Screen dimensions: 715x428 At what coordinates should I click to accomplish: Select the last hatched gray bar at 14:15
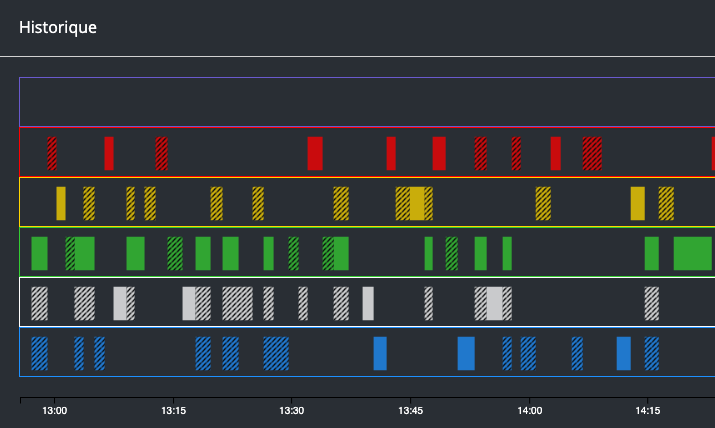pyautogui.click(x=652, y=303)
